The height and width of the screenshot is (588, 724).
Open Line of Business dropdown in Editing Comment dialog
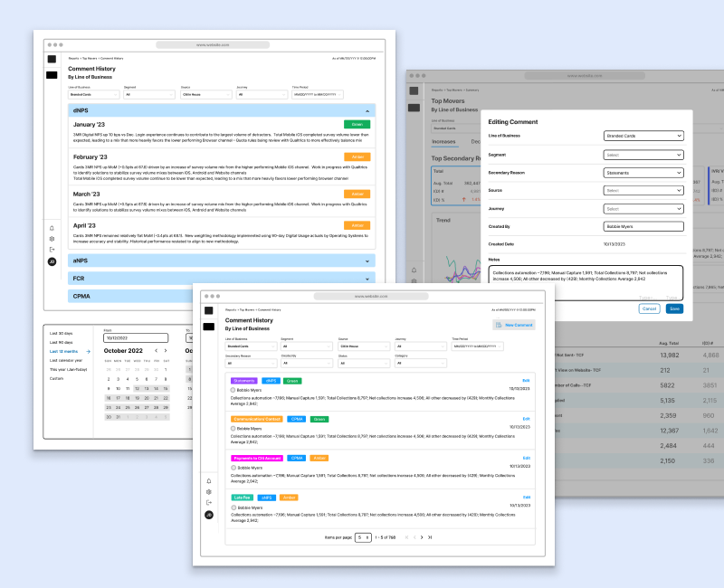tap(643, 136)
